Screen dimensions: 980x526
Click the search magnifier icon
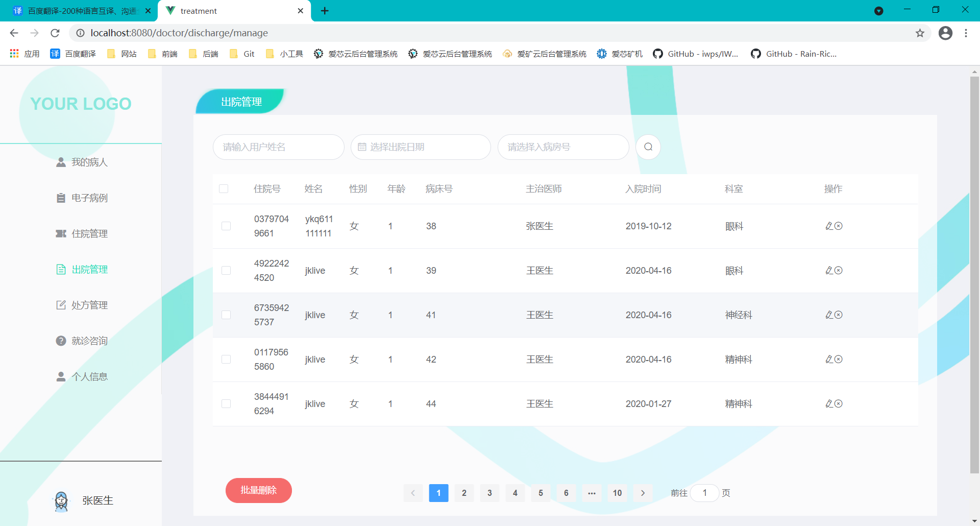648,147
